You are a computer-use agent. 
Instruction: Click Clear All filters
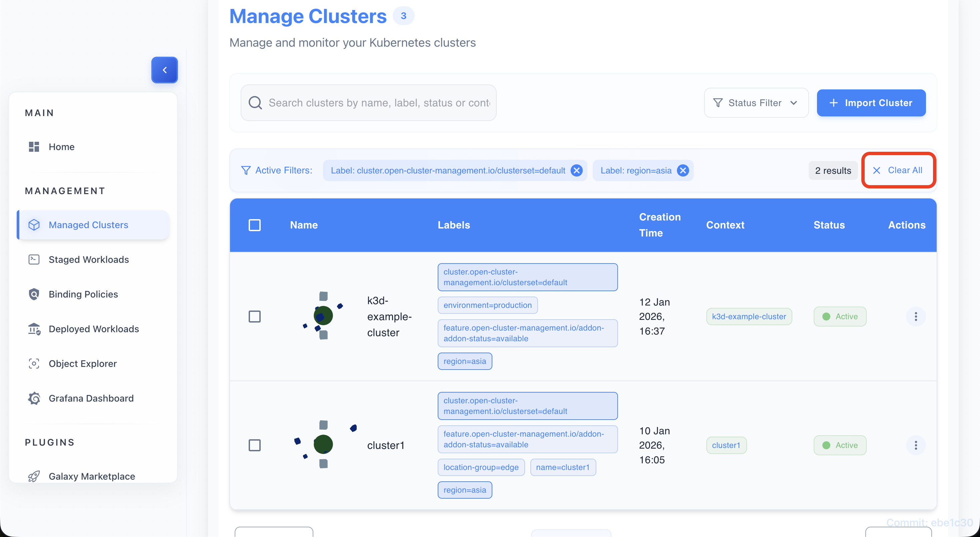point(898,170)
